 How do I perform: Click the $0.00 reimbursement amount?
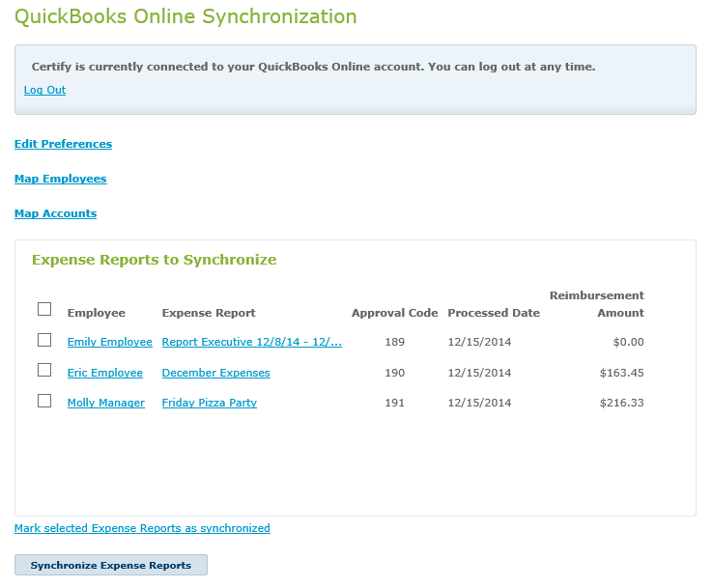[x=628, y=342]
